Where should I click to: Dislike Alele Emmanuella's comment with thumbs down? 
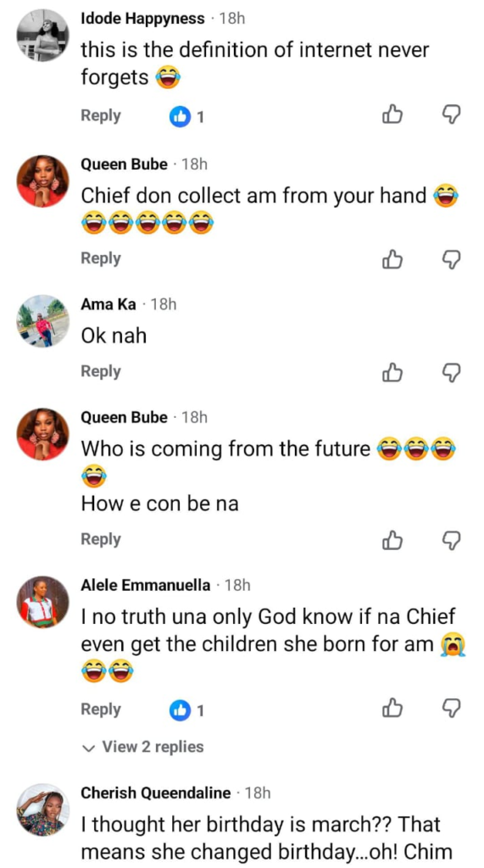point(452,710)
